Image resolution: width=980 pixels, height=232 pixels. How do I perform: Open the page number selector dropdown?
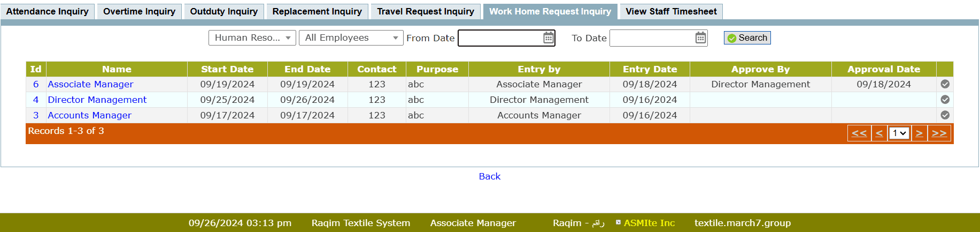pos(899,133)
